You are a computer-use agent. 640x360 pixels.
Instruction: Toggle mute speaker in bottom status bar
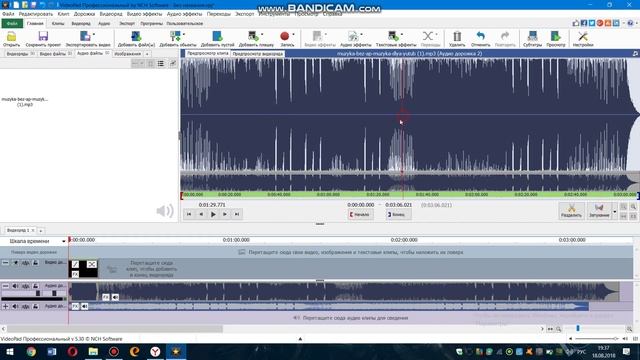[x=625, y=339]
